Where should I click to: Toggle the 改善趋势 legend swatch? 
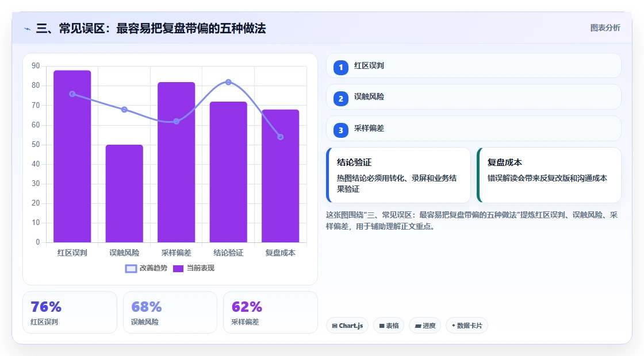tap(131, 268)
